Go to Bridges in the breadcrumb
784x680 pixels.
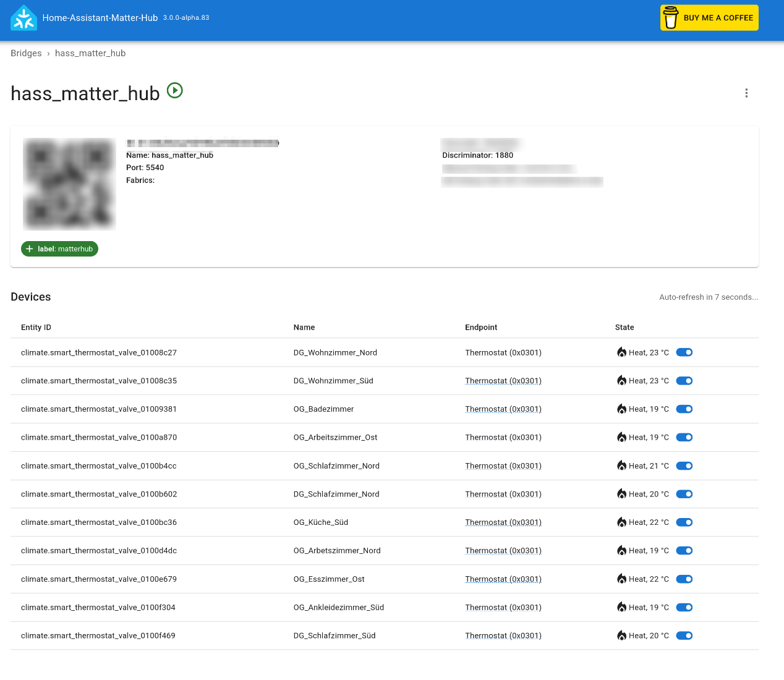pyautogui.click(x=26, y=53)
